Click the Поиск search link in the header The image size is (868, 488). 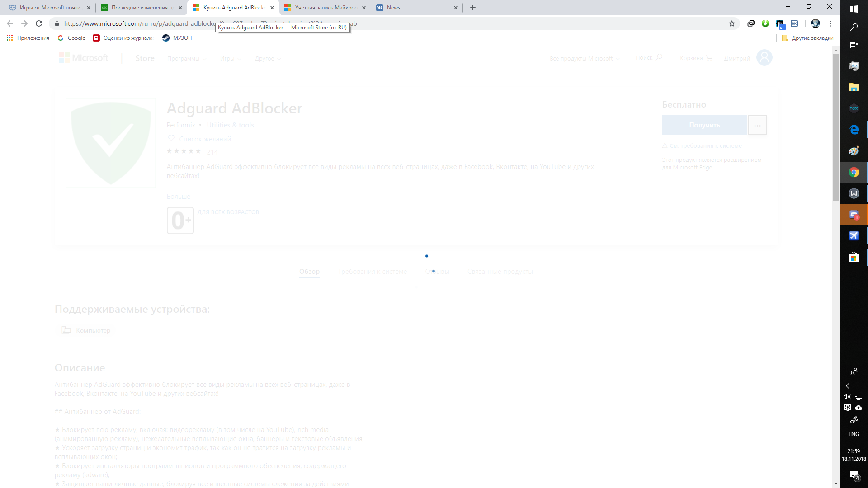649,57
